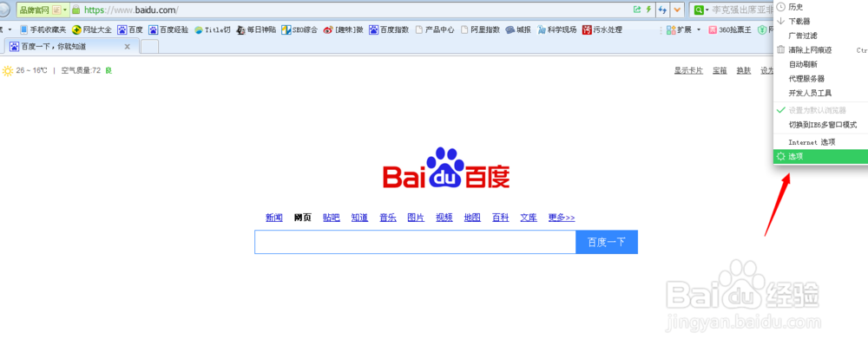
Task: Open the 知道 link
Action: [359, 218]
